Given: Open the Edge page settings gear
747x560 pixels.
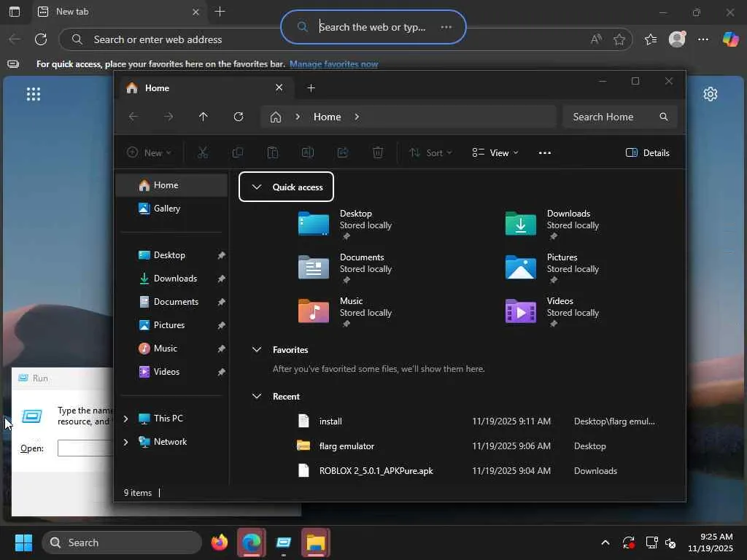Looking at the screenshot, I should coord(710,94).
